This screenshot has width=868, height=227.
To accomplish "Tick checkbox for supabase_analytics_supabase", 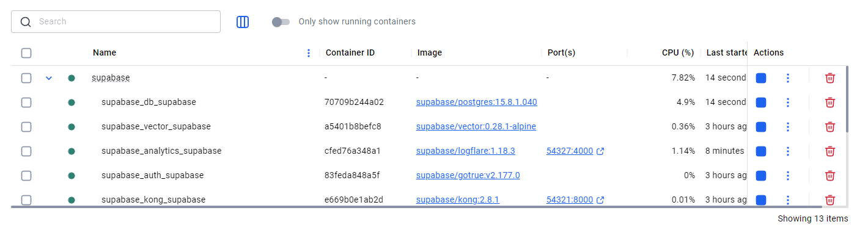I will 26,151.
